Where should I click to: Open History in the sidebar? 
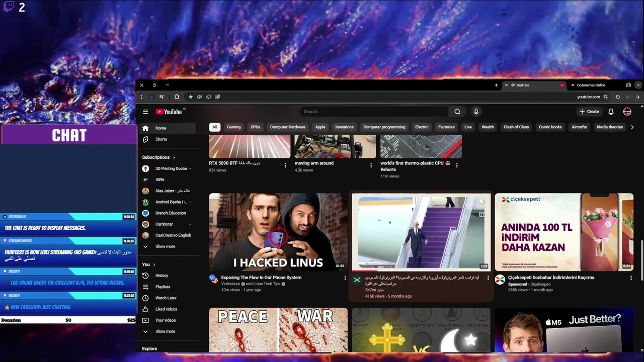pos(167,276)
